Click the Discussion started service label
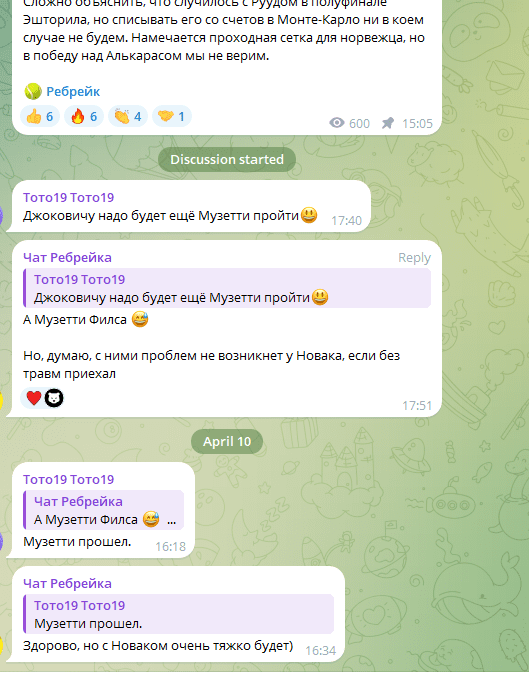The height and width of the screenshot is (676, 529). (x=227, y=160)
